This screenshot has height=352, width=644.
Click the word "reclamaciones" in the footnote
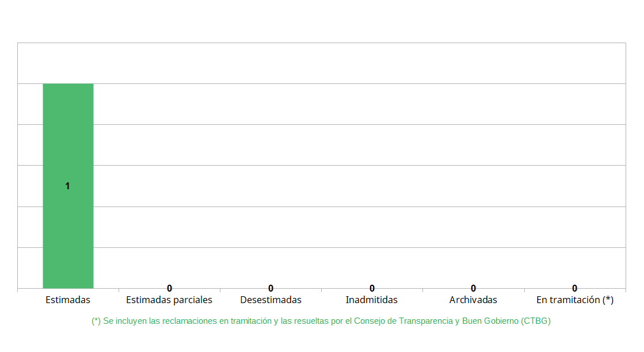(191, 322)
